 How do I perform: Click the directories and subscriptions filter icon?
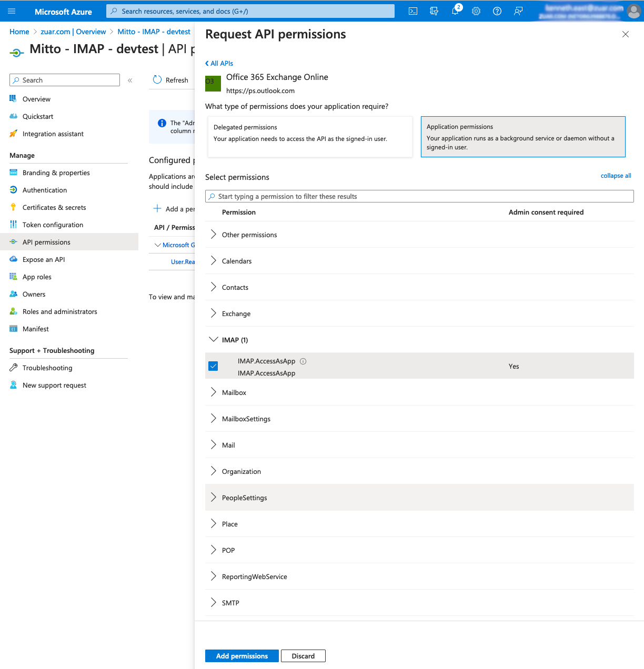coord(434,11)
